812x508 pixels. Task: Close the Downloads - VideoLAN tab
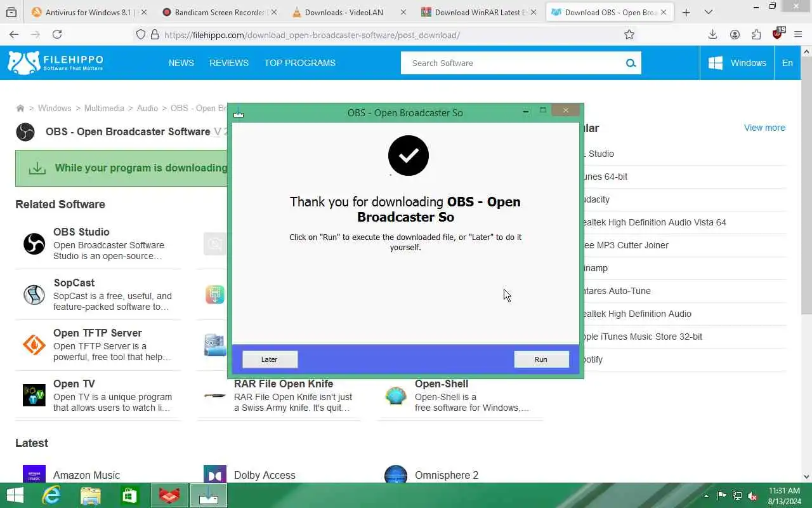tap(403, 12)
